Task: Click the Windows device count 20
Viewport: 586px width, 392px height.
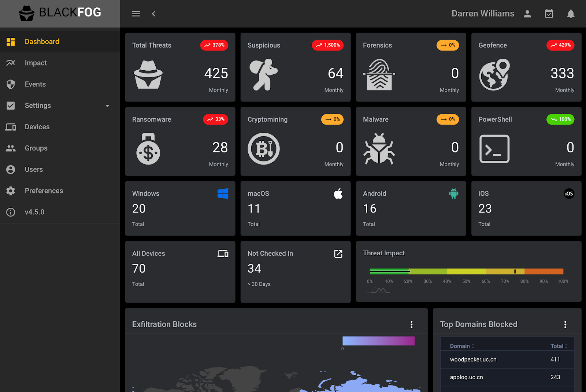Action: [x=139, y=208]
